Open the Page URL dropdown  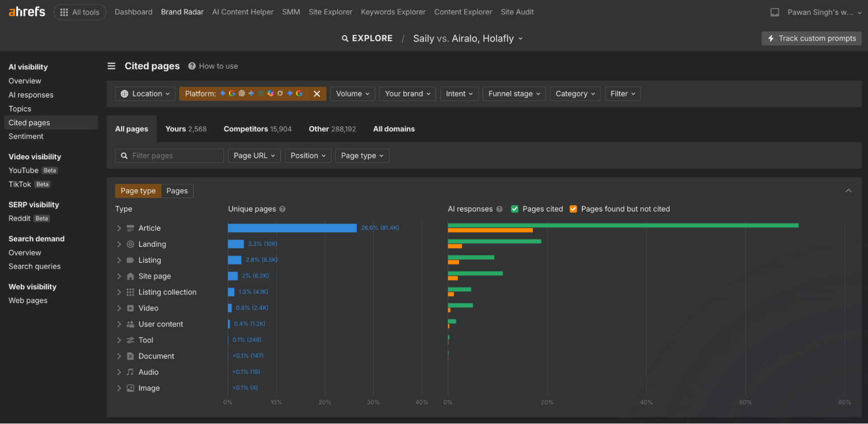point(254,156)
